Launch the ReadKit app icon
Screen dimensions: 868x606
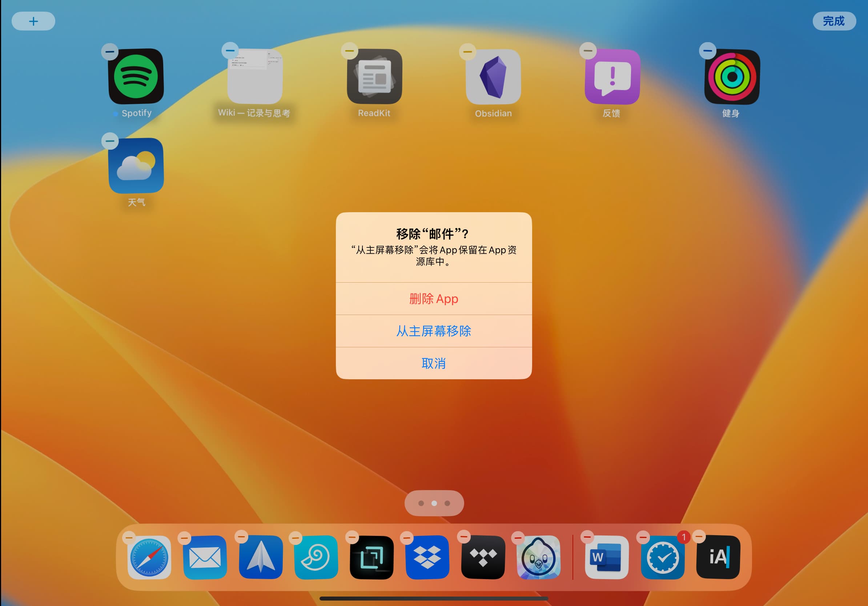pos(374,76)
